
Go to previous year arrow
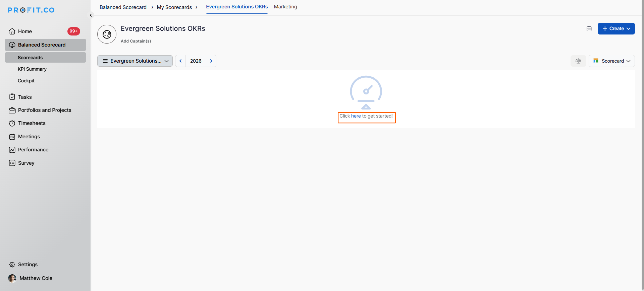(180, 61)
